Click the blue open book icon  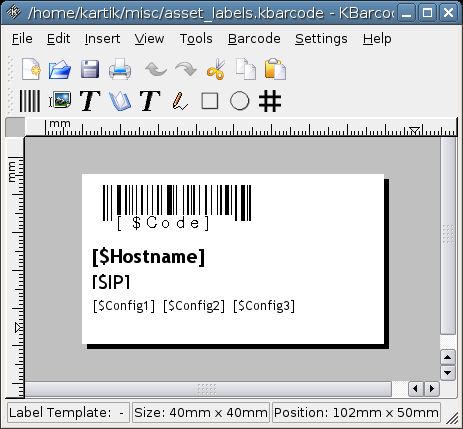pyautogui.click(x=120, y=101)
